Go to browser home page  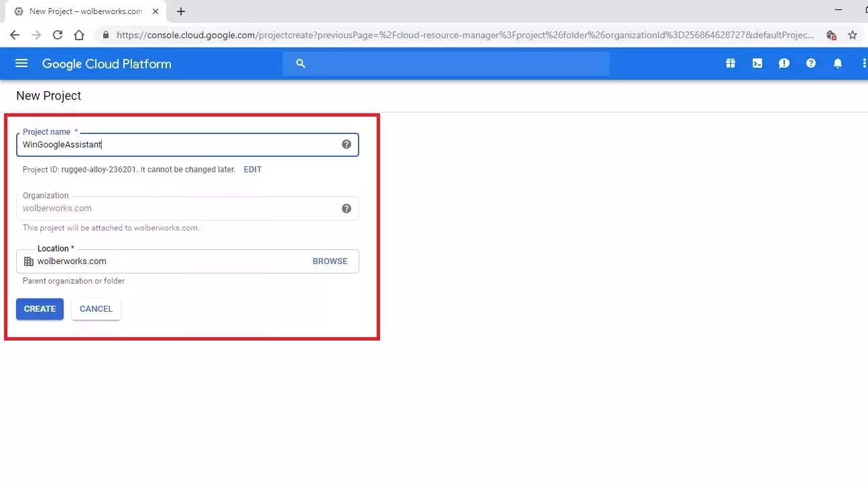(79, 35)
